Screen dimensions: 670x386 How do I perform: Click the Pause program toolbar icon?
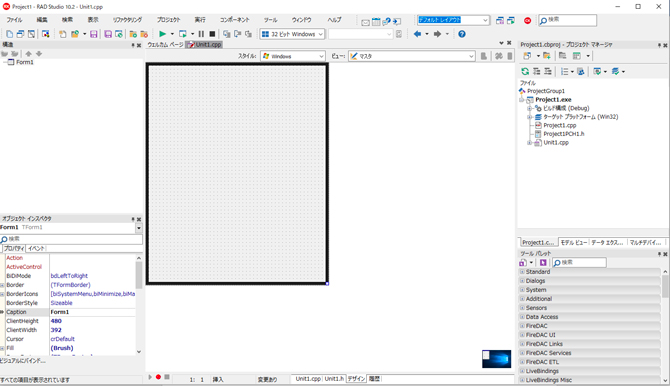[x=201, y=34]
